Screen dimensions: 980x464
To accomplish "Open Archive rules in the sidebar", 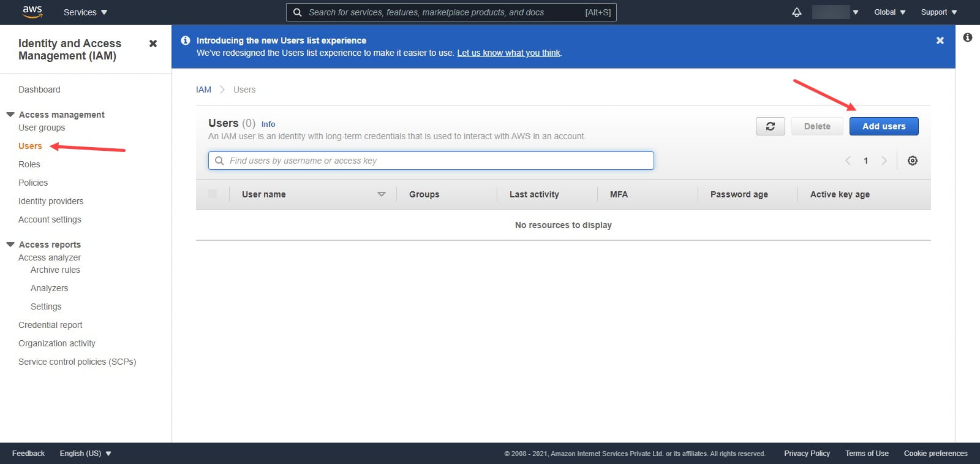I will tap(55, 270).
